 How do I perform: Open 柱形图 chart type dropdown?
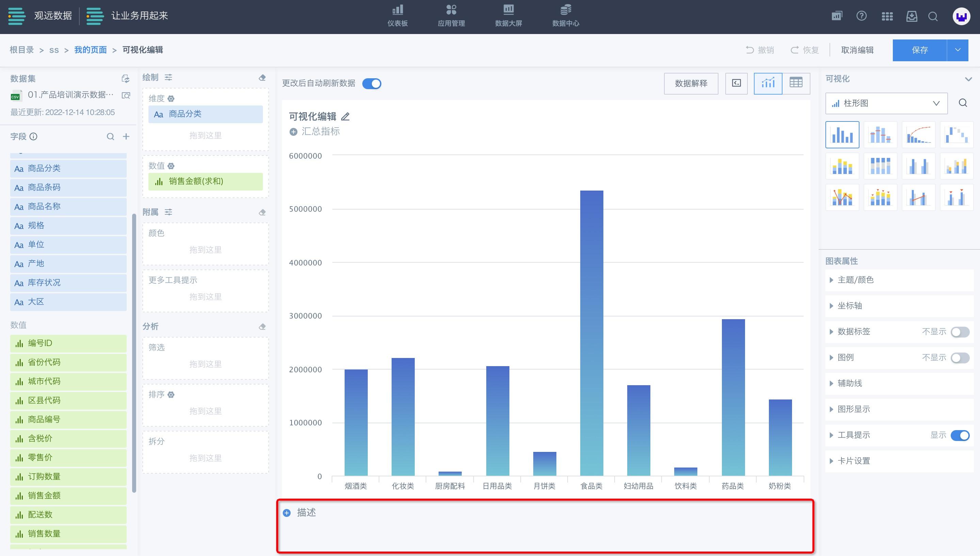(x=886, y=103)
